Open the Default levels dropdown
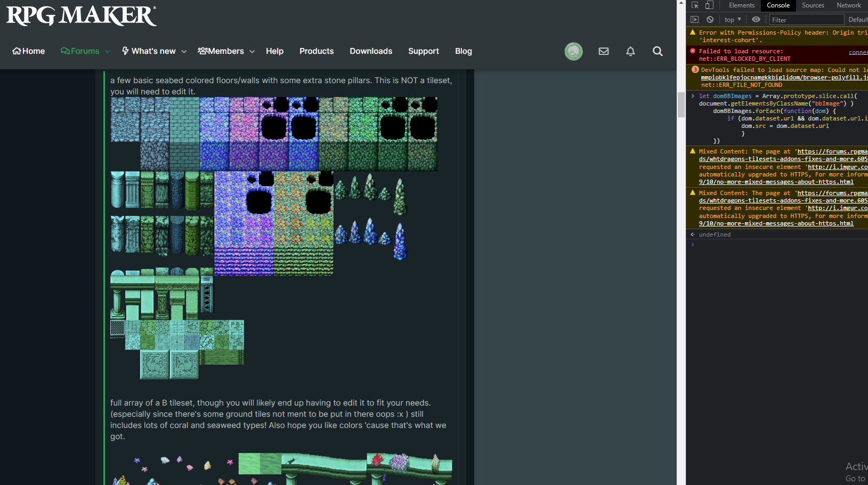Screen dimensions: 868x485 (858, 20)
